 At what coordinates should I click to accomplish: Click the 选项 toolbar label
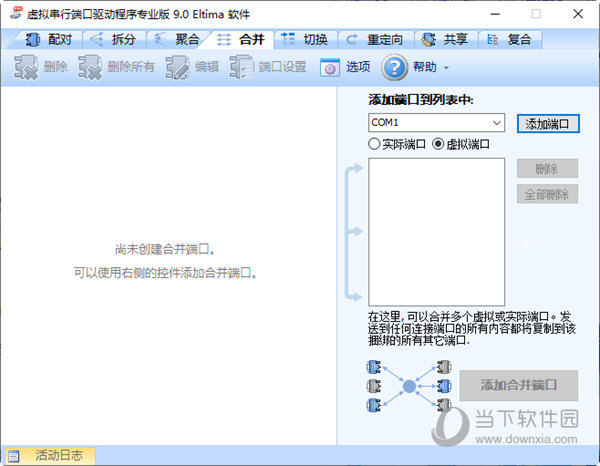tap(358, 67)
